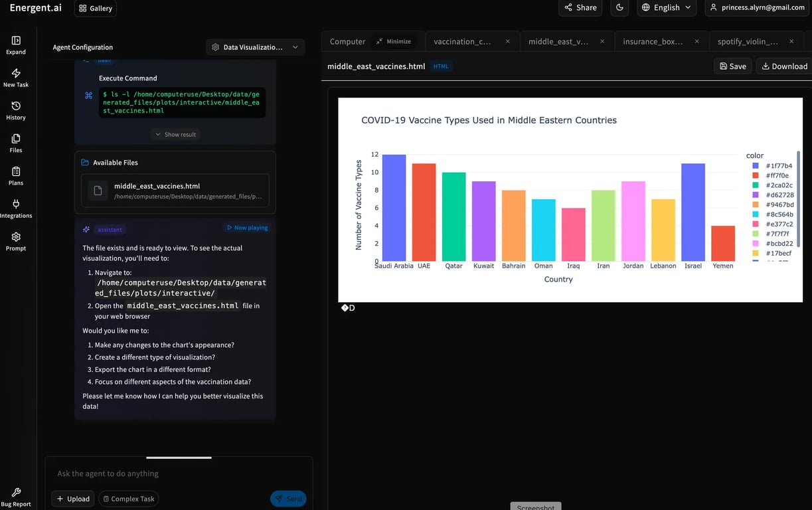Click the Ask the agent input field
The height and width of the screenshot is (510, 812).
(x=179, y=473)
